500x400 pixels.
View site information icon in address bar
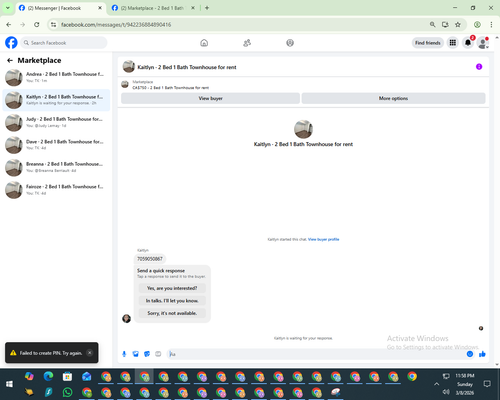[x=53, y=25]
